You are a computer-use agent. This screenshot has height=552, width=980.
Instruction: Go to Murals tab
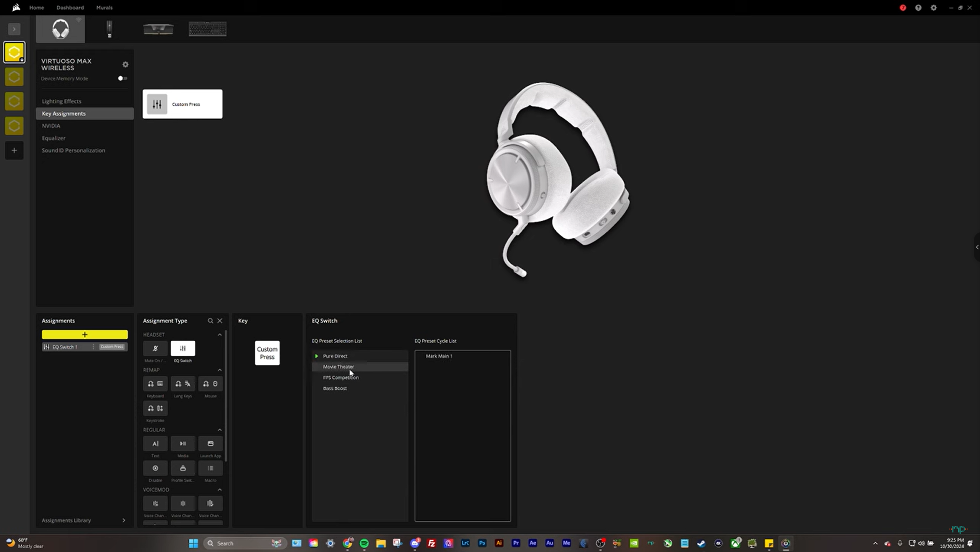click(x=104, y=8)
